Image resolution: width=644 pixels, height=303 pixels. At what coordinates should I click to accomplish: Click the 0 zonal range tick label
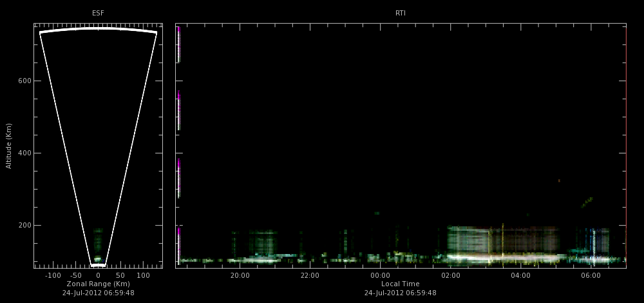tap(98, 275)
